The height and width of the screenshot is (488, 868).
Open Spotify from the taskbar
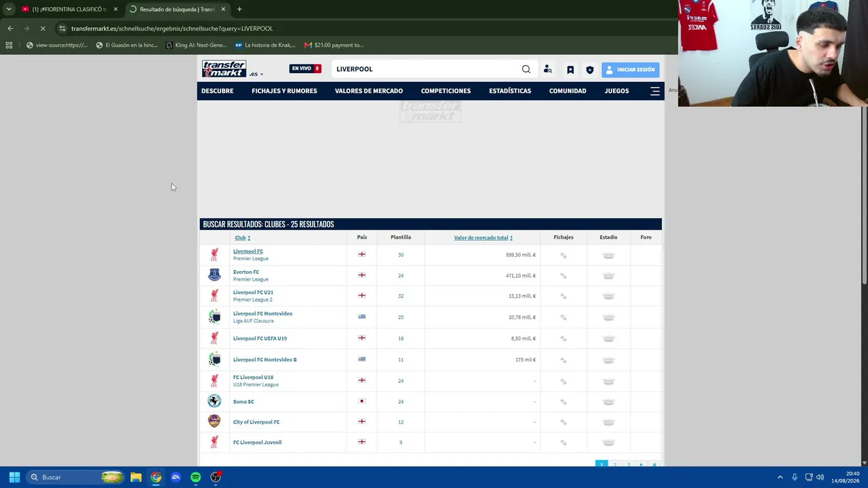(195, 477)
